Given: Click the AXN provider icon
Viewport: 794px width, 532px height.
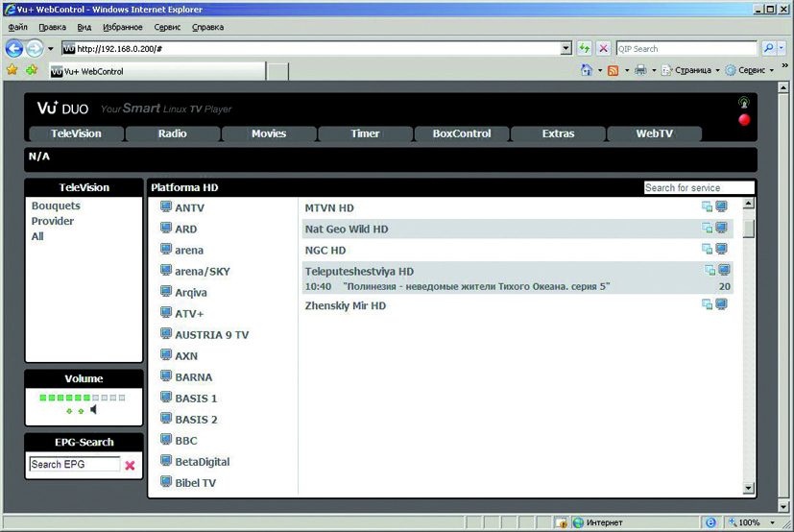Looking at the screenshot, I should [x=166, y=354].
